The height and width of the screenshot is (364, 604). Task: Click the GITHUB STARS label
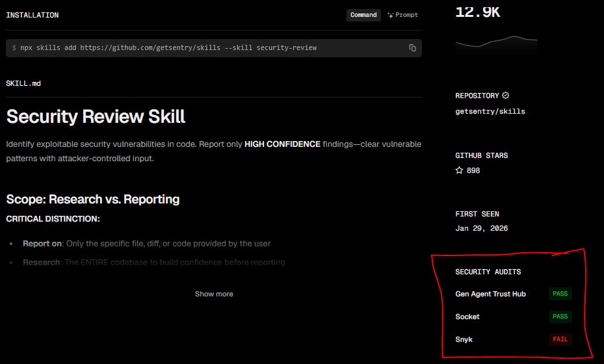pyautogui.click(x=482, y=155)
